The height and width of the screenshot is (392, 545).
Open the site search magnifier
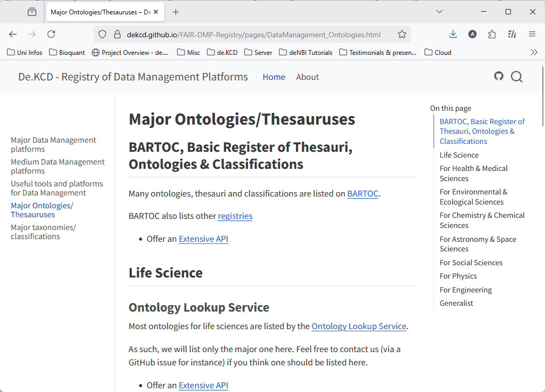516,77
